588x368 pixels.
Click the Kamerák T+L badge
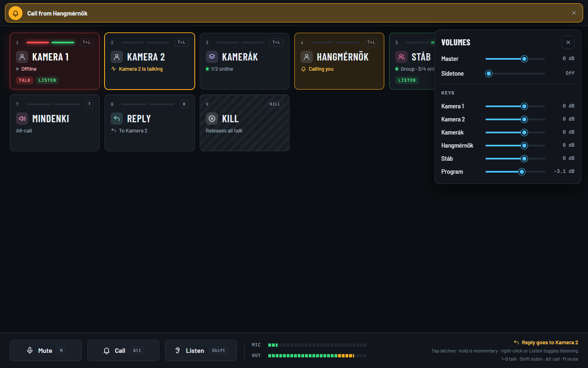coord(276,43)
